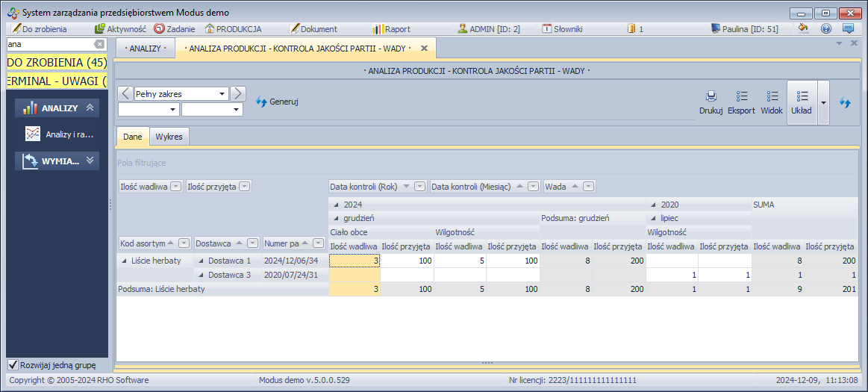Open the Widok view options
Screen dimensions: 868x392
[772, 97]
